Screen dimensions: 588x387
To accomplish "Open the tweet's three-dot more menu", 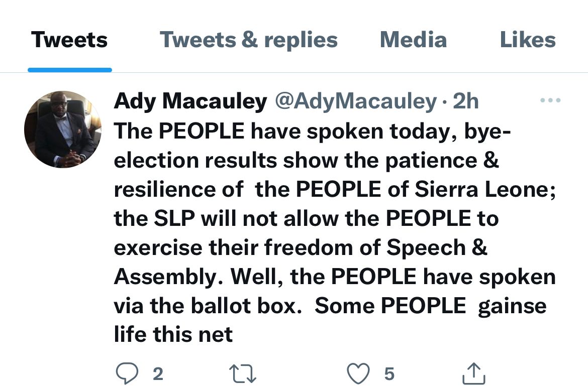I will tap(550, 101).
